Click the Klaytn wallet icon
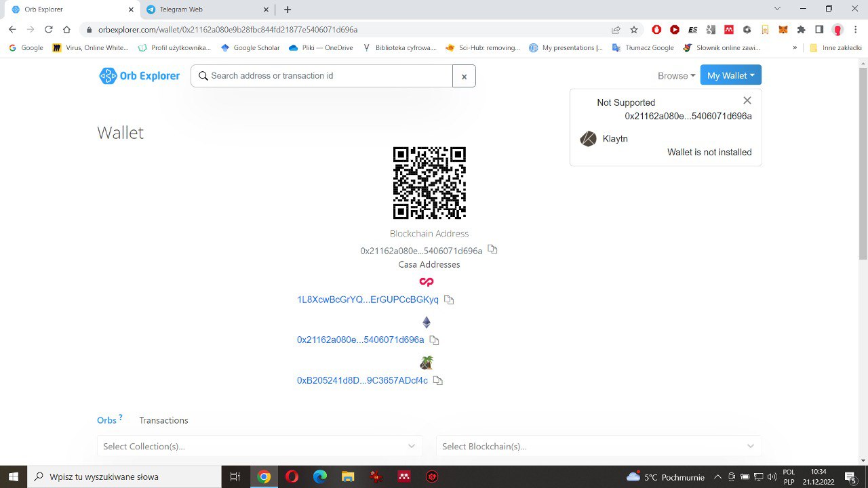The height and width of the screenshot is (488, 868). coord(588,138)
